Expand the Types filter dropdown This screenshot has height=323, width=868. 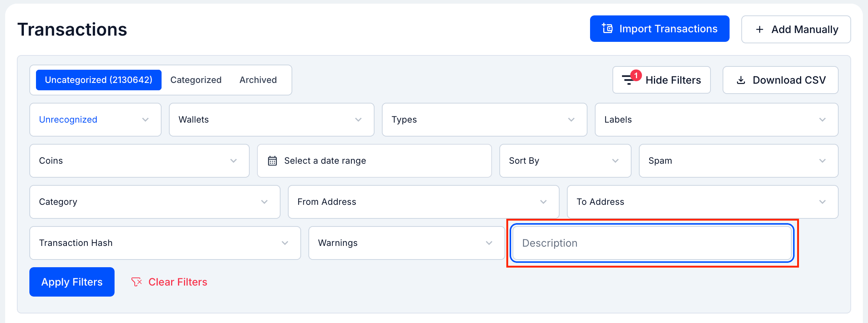tap(484, 120)
